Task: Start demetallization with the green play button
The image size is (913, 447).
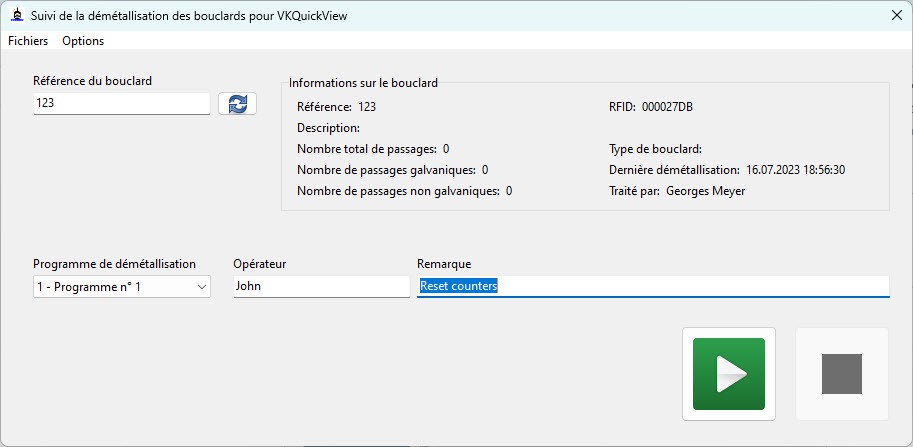Action: [x=728, y=374]
